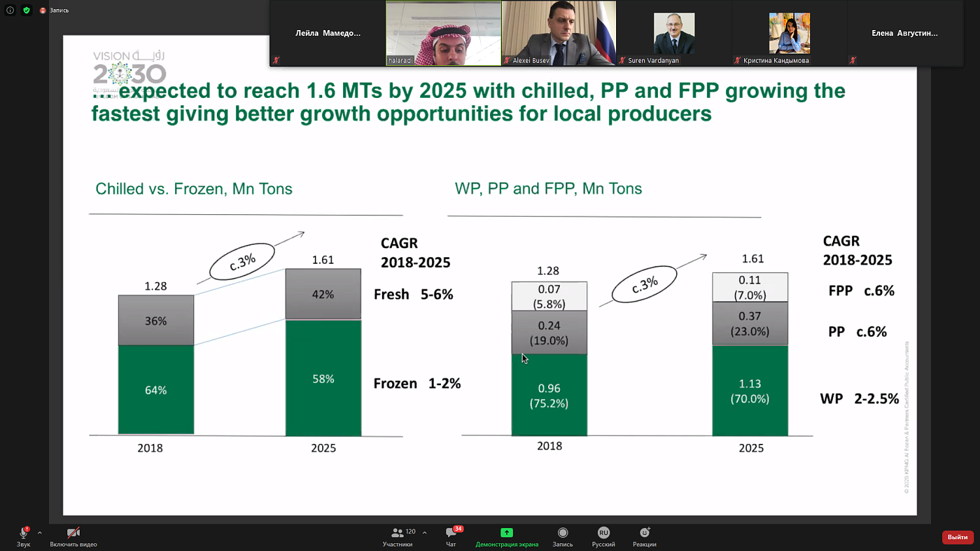Screen dimensions: 980x551
Task: Click the 36% gray bar segment
Action: (x=156, y=321)
